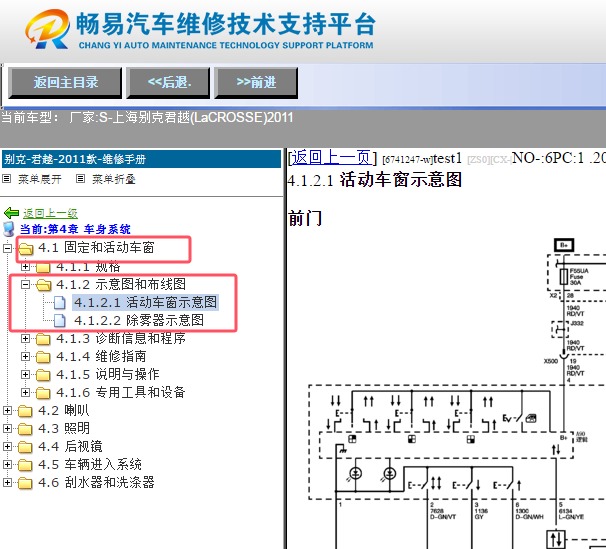Open the 返回上一页 link
This screenshot has height=549, width=606.
(x=332, y=157)
